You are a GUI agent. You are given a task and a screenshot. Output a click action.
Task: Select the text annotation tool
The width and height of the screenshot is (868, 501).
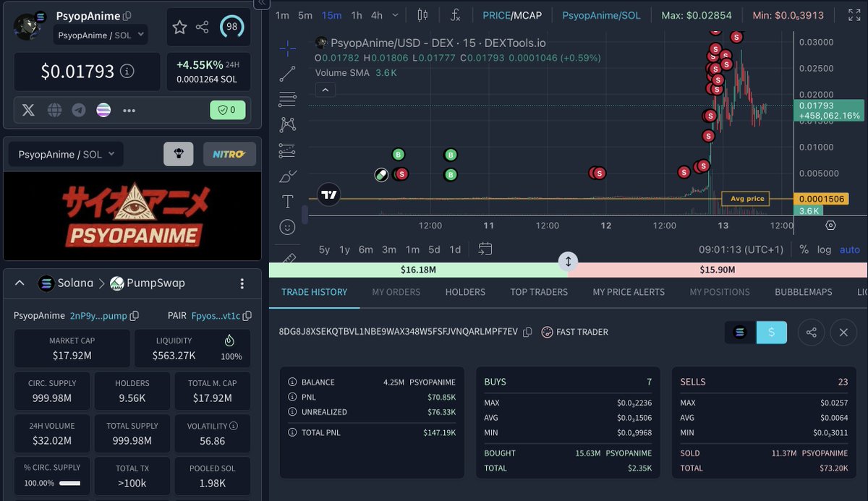pyautogui.click(x=288, y=202)
